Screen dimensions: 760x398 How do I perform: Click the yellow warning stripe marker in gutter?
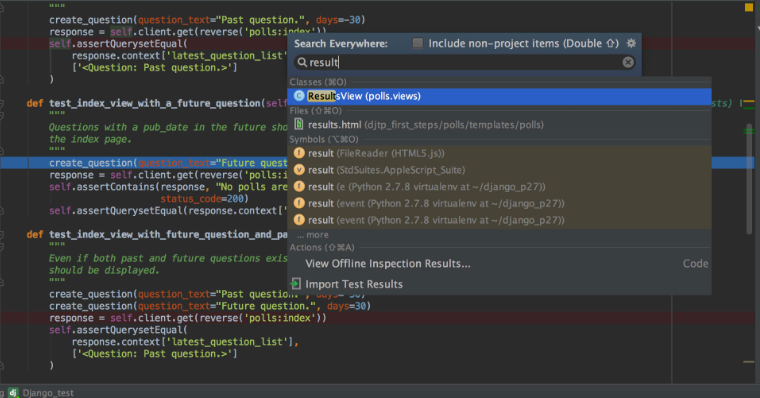coord(749,102)
